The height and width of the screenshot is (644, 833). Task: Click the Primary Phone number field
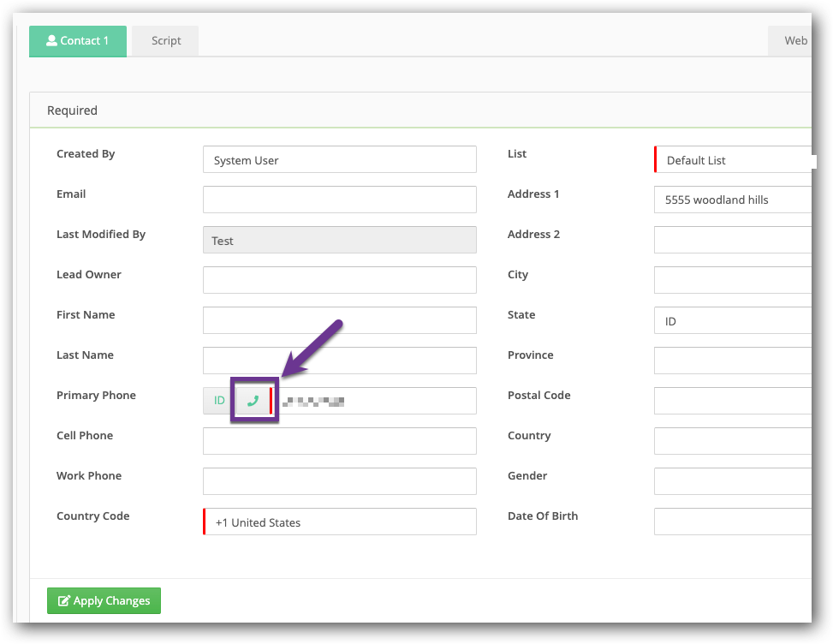pos(374,401)
